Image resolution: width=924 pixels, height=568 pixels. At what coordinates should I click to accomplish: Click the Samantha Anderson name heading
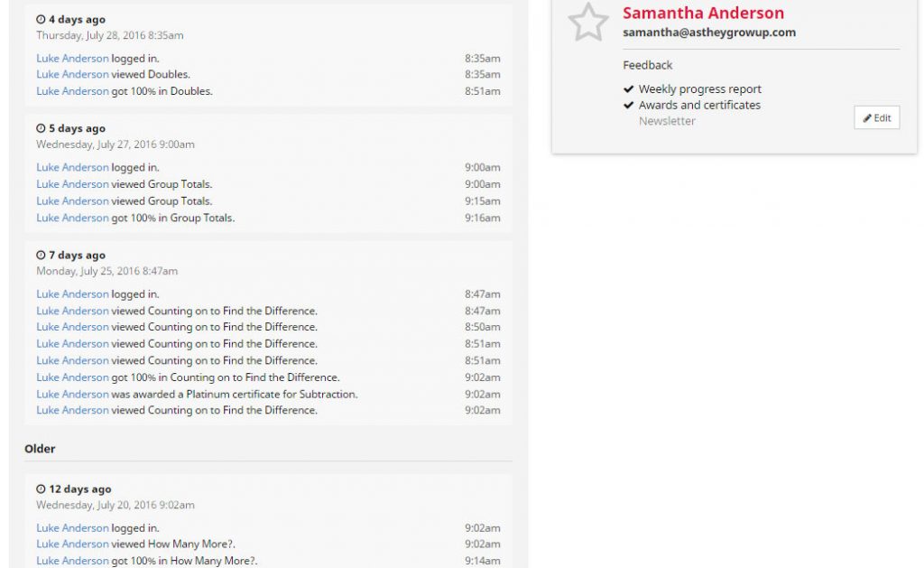pyautogui.click(x=703, y=14)
